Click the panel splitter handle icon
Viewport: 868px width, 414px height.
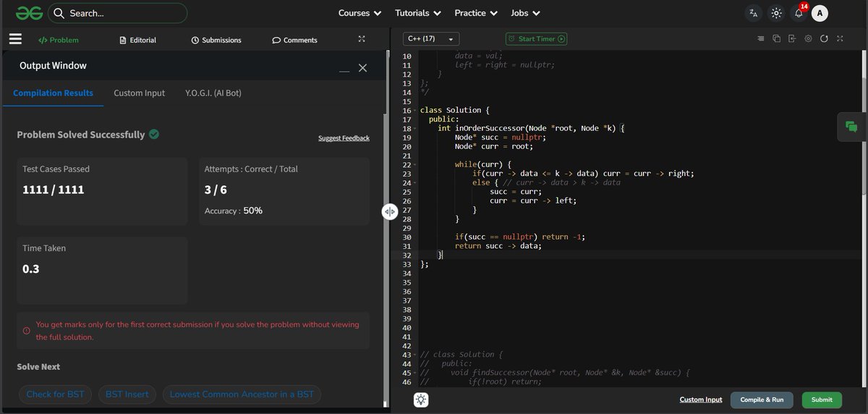390,211
